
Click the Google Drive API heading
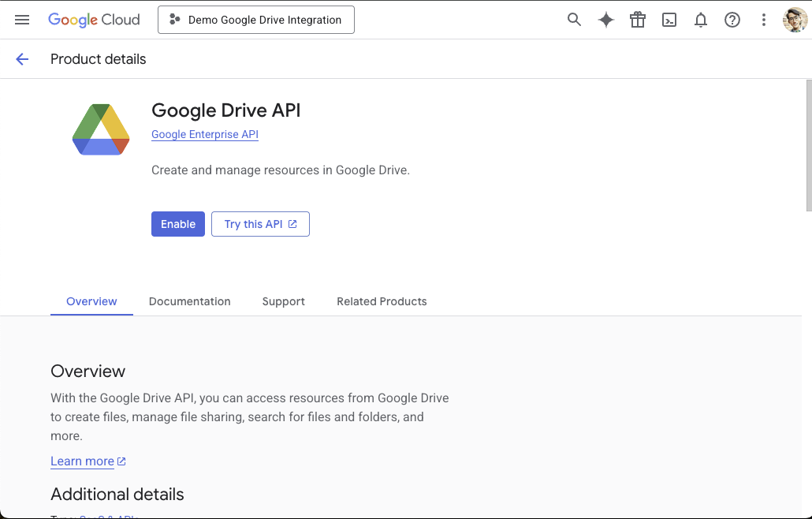tap(225, 110)
